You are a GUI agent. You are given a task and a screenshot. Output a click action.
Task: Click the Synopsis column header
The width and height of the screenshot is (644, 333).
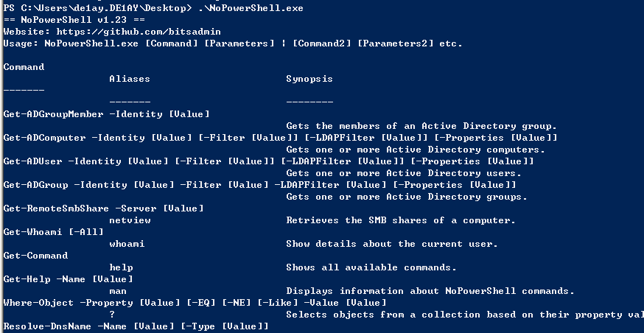click(x=309, y=79)
